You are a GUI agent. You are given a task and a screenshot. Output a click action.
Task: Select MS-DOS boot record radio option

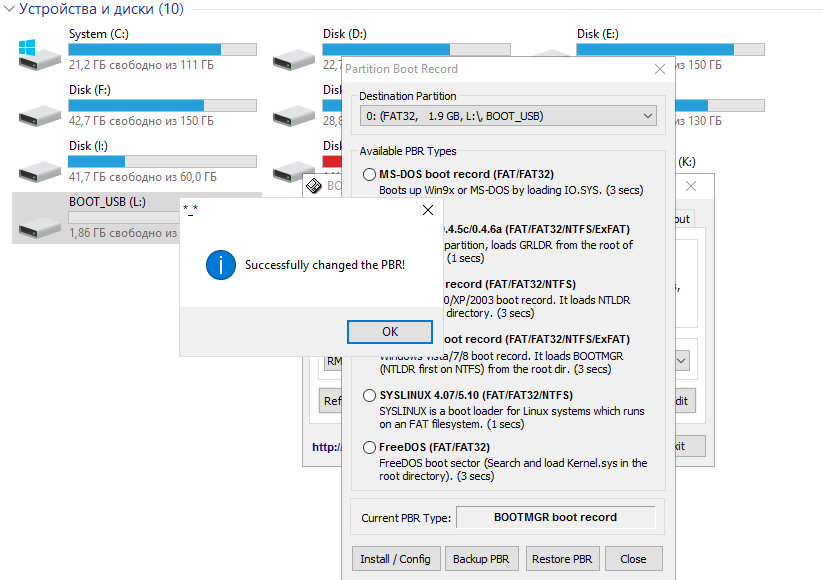pos(370,175)
